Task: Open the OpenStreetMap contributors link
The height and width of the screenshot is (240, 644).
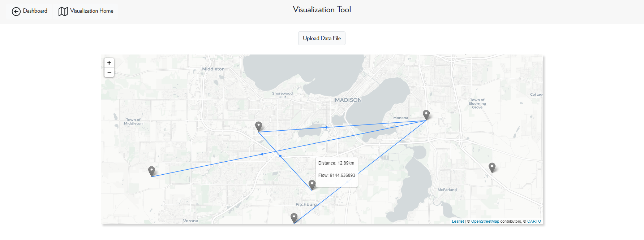Action: (485, 221)
